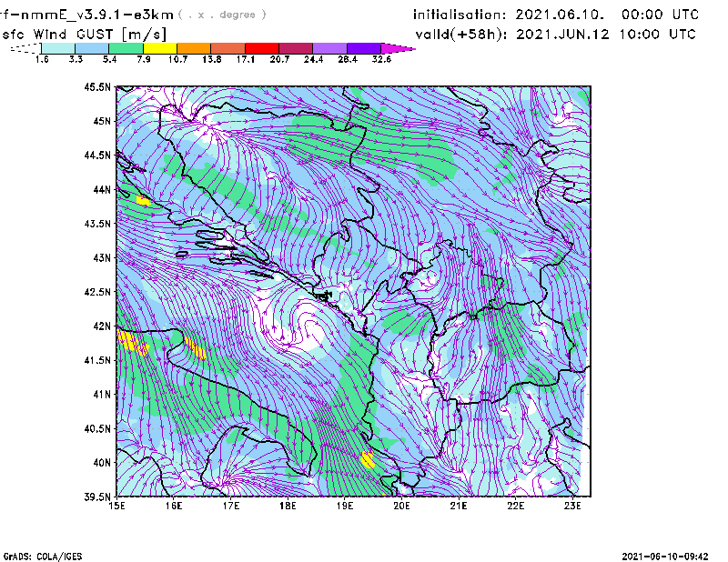Click the 18E longitude label
Screen dimensions: 728x562
pos(288,506)
